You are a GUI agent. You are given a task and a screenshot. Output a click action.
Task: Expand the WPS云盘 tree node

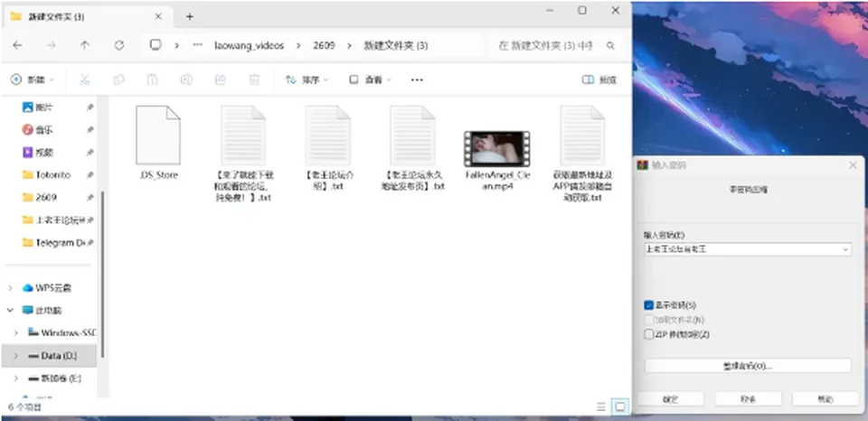(x=10, y=287)
